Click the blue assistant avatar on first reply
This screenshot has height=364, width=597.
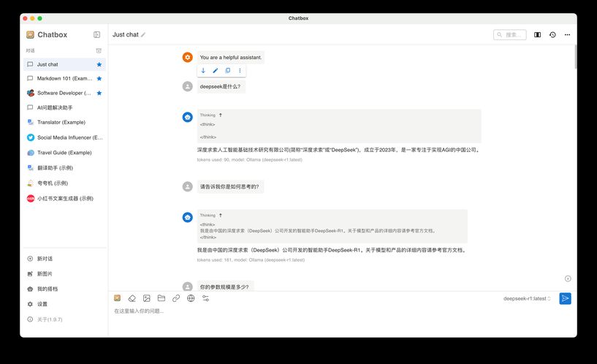pyautogui.click(x=187, y=117)
